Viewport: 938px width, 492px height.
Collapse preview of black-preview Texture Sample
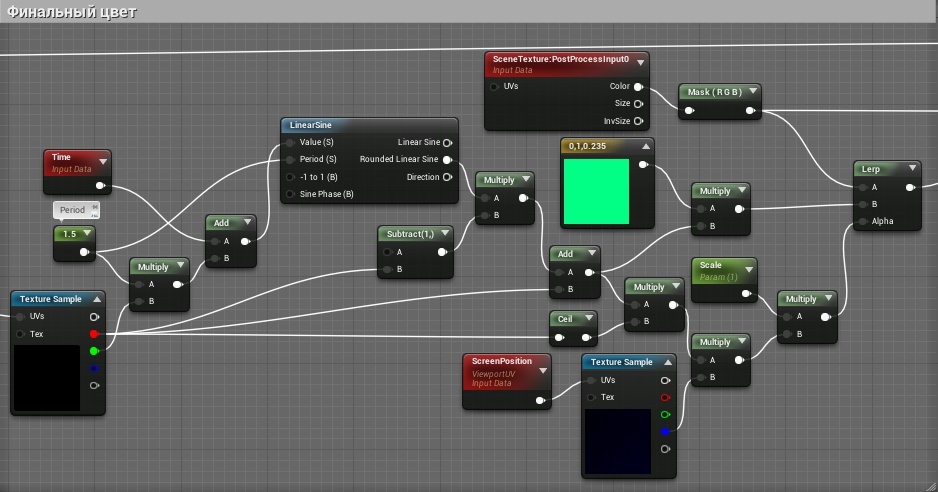(96, 299)
